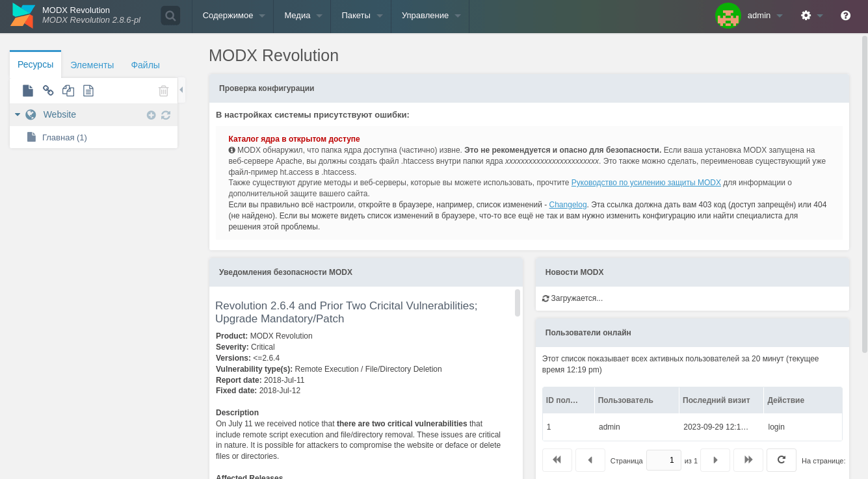Go to first page of users
The height and width of the screenshot is (479, 868).
click(557, 460)
